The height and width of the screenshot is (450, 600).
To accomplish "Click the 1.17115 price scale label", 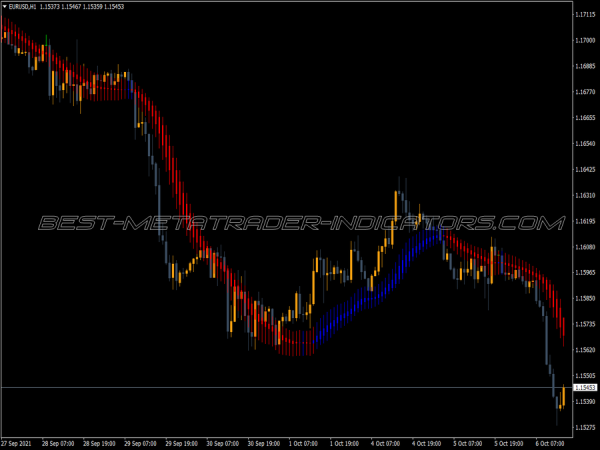I will click(586, 15).
